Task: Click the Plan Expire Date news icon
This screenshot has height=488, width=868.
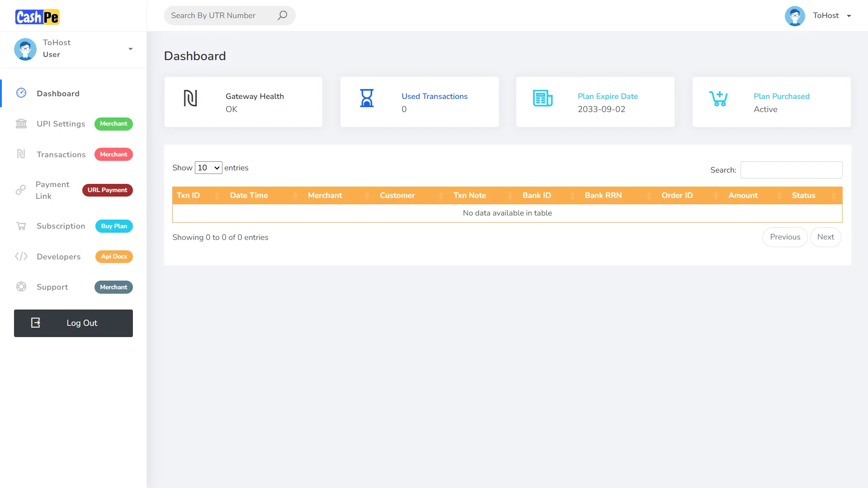Action: click(542, 98)
